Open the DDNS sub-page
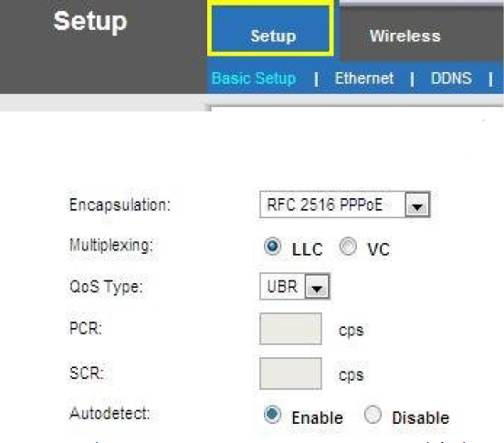504x443 pixels. [x=451, y=79]
